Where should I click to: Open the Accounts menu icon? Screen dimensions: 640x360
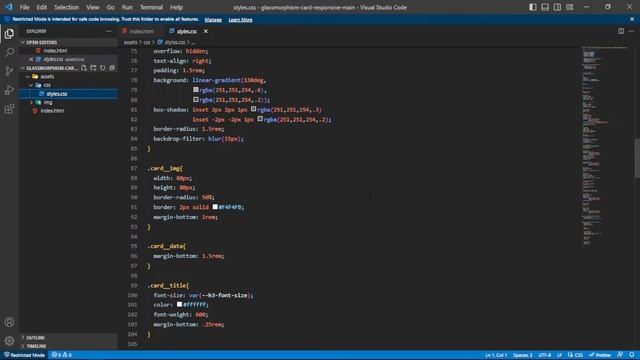coord(9,322)
